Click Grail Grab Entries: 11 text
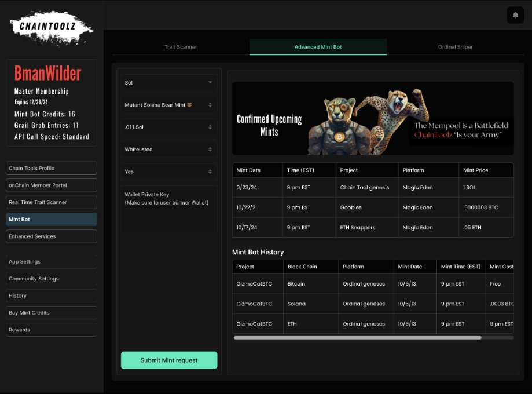Image resolution: width=532 pixels, height=394 pixels. pyautogui.click(x=46, y=125)
